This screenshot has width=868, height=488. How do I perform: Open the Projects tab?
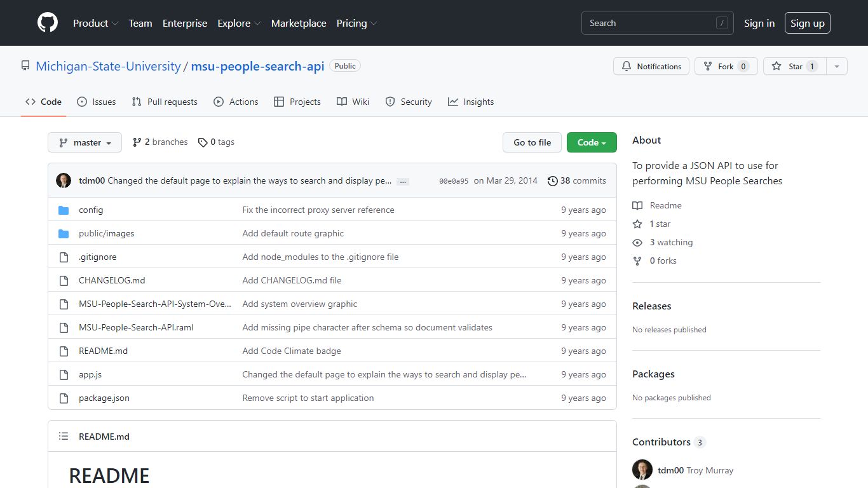297,102
